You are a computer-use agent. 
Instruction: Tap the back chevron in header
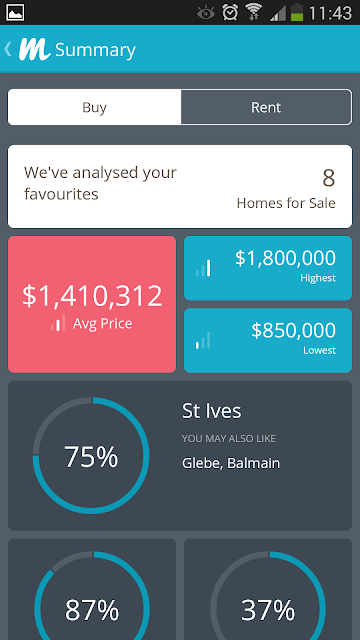point(8,49)
